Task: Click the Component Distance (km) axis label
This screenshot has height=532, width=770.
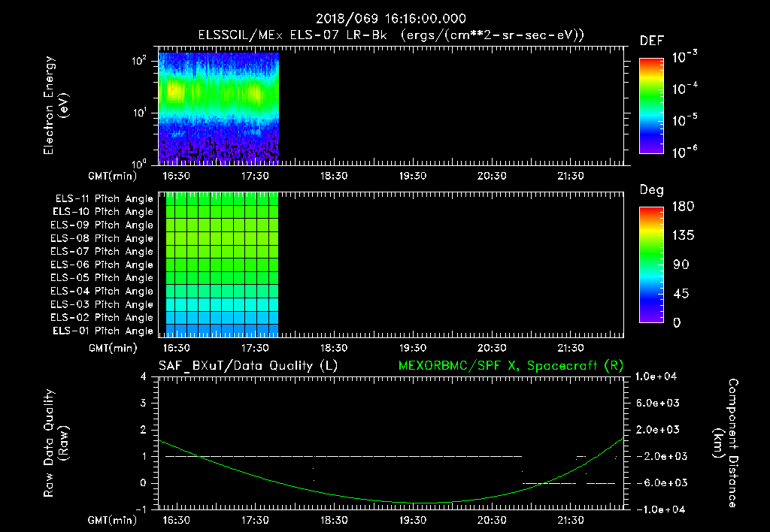Action: [725, 443]
